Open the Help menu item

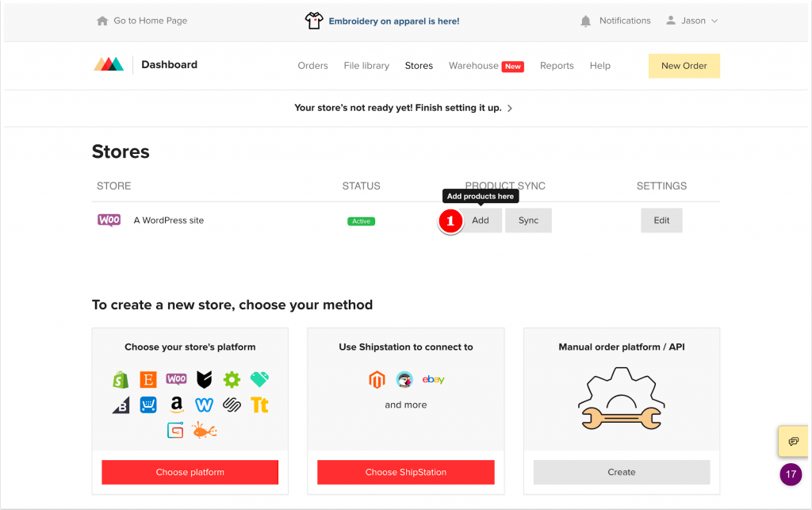599,66
